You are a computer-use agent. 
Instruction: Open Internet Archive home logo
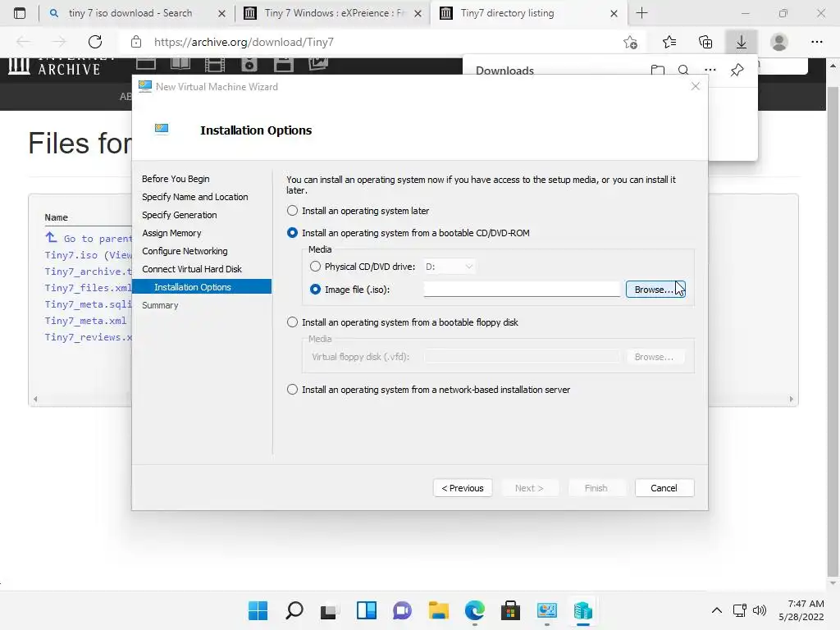tap(55, 66)
